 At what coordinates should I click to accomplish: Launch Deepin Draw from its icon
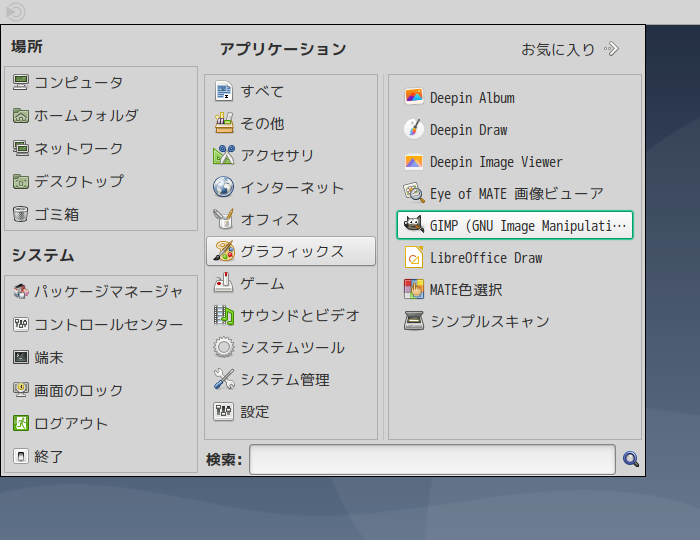(x=414, y=129)
